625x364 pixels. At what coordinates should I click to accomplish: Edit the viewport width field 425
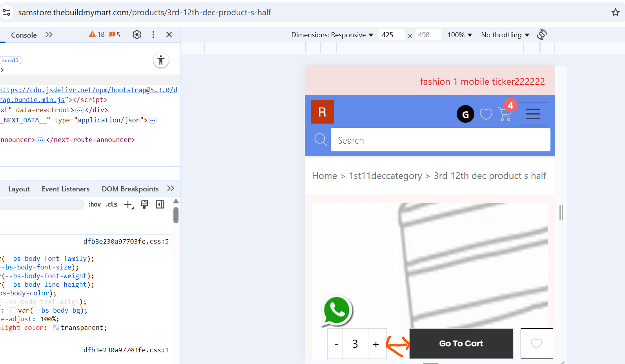(x=392, y=35)
